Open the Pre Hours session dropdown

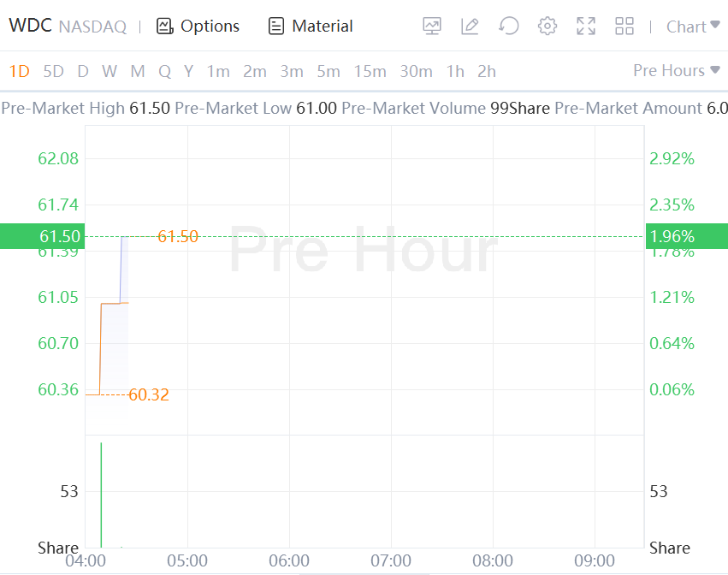676,70
